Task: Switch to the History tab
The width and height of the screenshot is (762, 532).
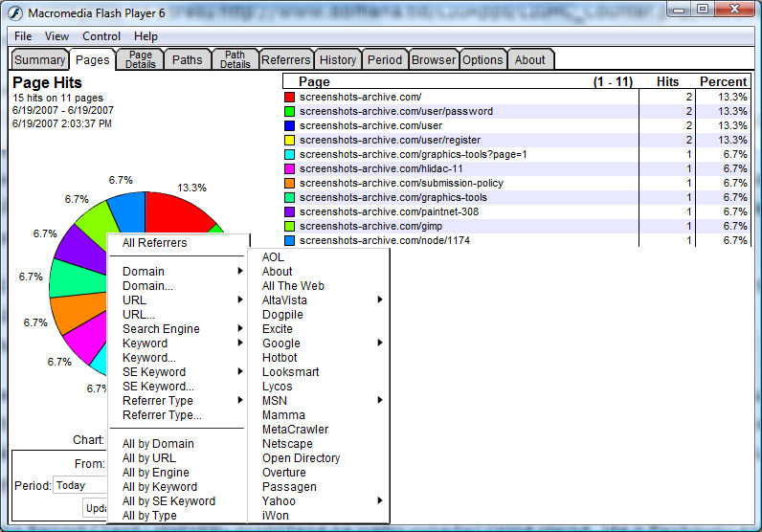Action: click(x=338, y=59)
